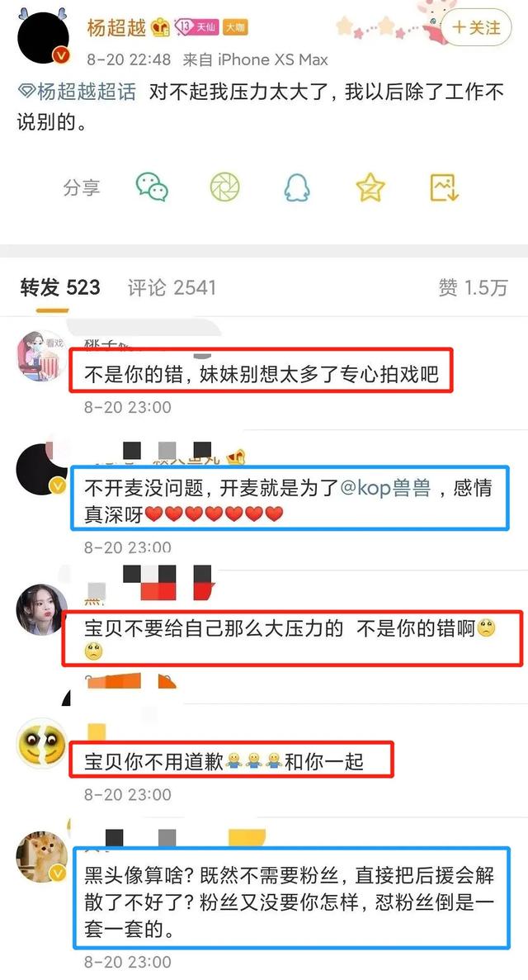Save post as image icon
This screenshot has width=528, height=980.
[x=445, y=187]
